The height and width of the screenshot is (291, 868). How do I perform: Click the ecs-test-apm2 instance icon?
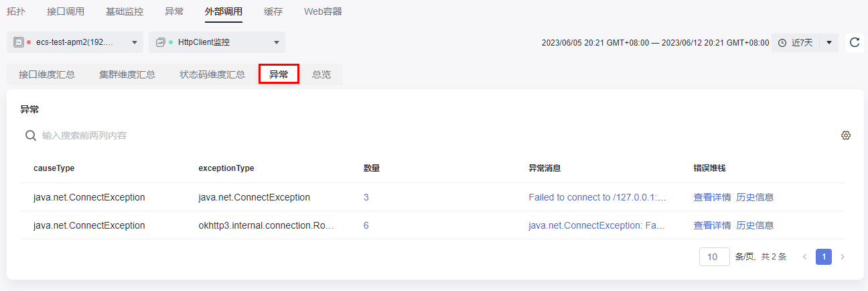(x=19, y=42)
